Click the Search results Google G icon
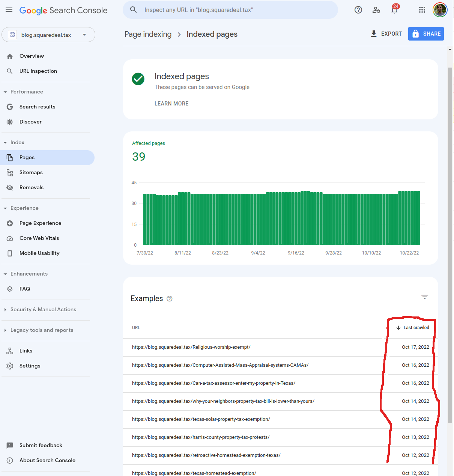454x476 pixels. click(x=10, y=107)
